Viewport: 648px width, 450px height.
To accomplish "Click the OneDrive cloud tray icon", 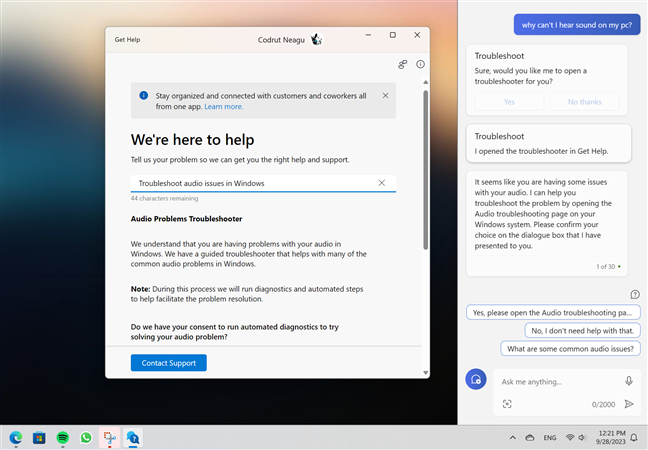I will [x=530, y=438].
